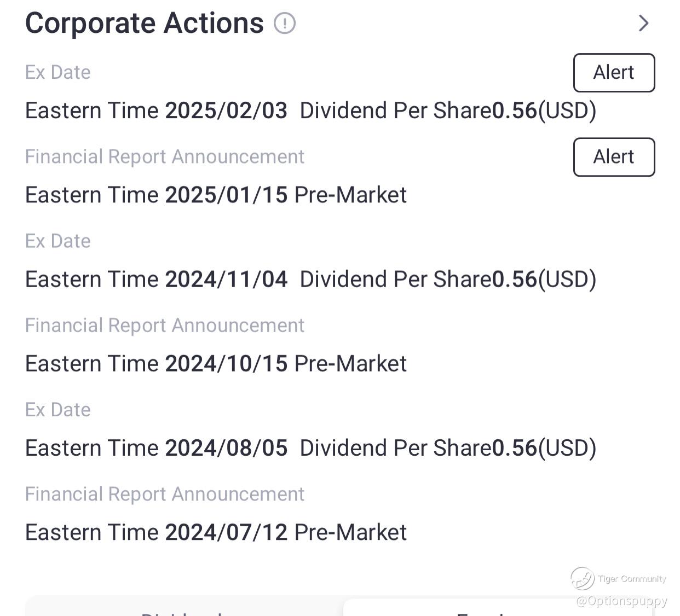Click the Ex Date label above 2024/11/04
Screen dimensions: 680x616
58,241
